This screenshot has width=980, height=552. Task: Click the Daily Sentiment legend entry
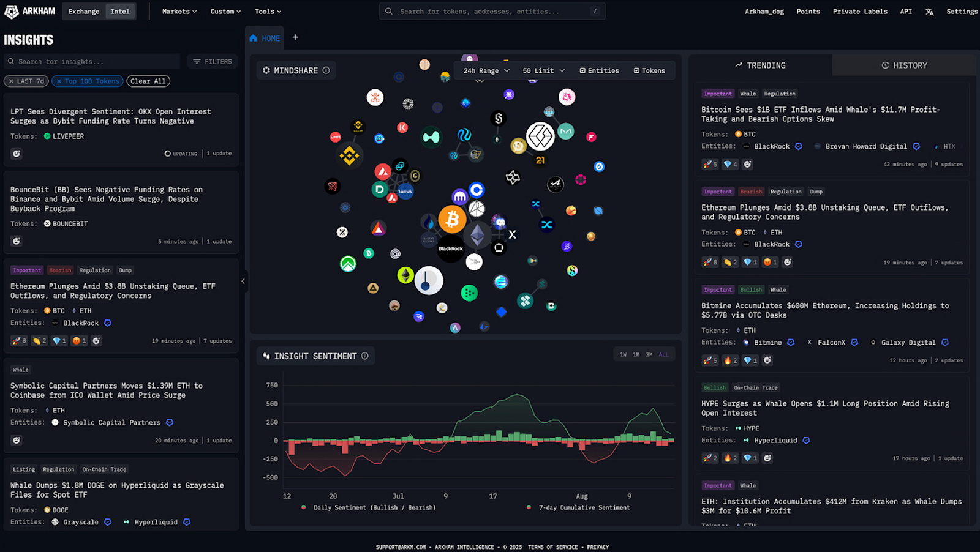[x=369, y=507]
